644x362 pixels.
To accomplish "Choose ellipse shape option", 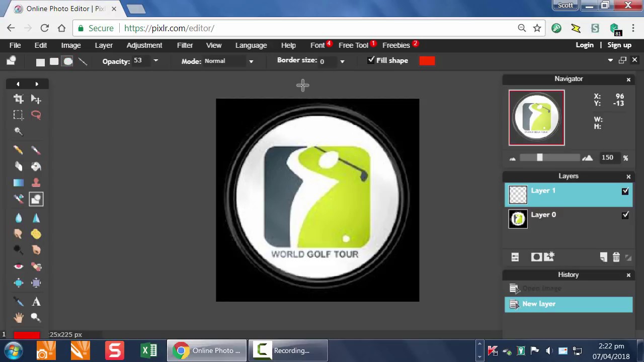I will click(68, 61).
